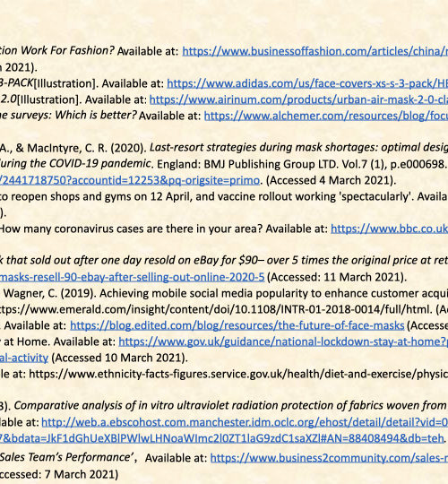448x484 pixels.
Task: Open the bdata link ending in db=teh
Action: pos(222,437)
